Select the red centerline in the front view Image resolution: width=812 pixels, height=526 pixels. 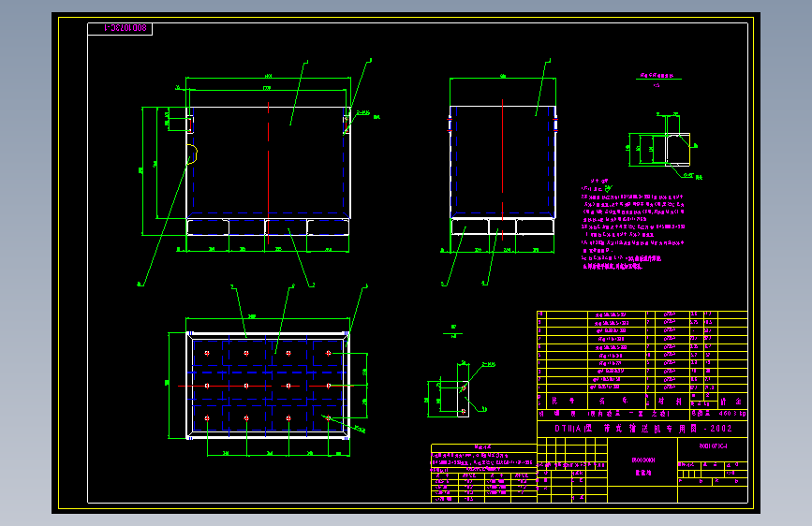coord(268,172)
